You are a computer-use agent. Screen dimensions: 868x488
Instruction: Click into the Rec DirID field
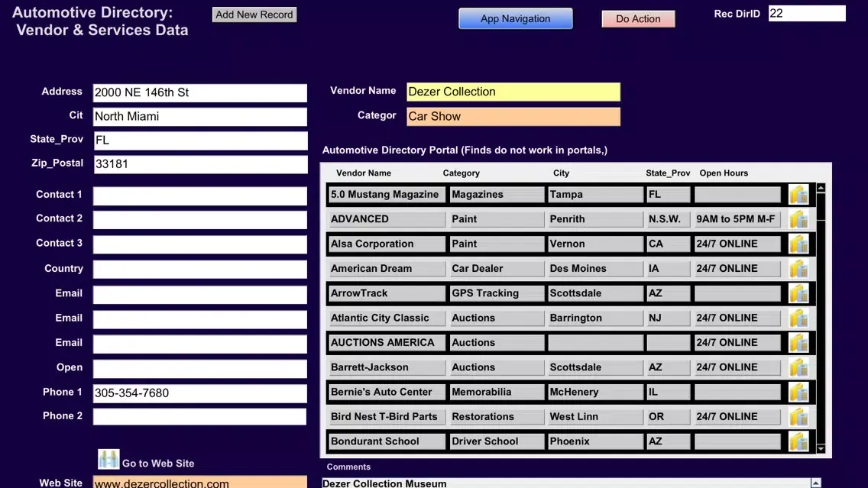pyautogui.click(x=807, y=13)
